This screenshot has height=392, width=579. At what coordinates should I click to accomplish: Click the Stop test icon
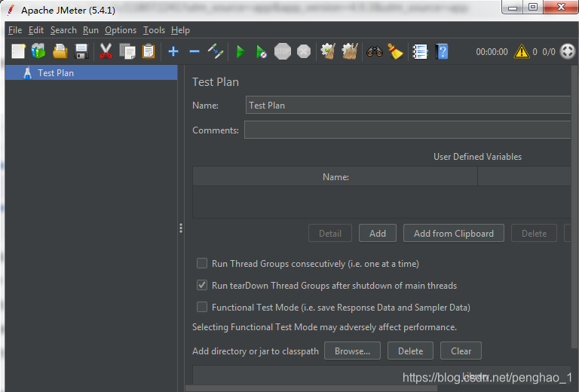click(283, 51)
